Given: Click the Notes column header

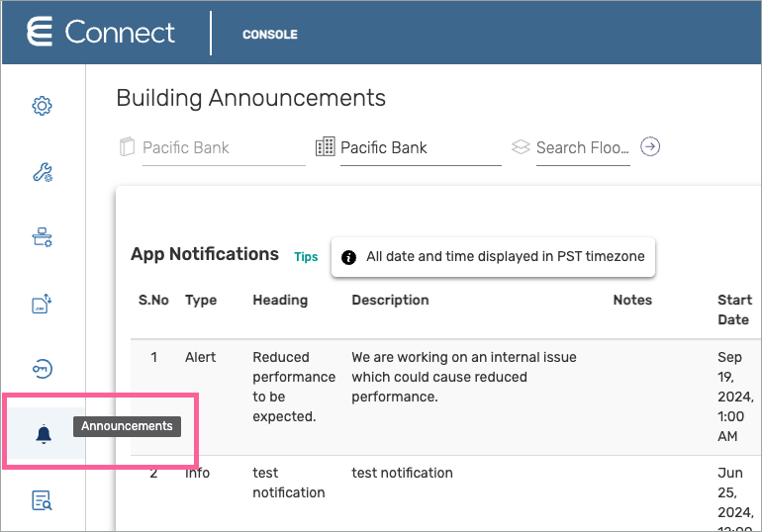Looking at the screenshot, I should tap(632, 300).
